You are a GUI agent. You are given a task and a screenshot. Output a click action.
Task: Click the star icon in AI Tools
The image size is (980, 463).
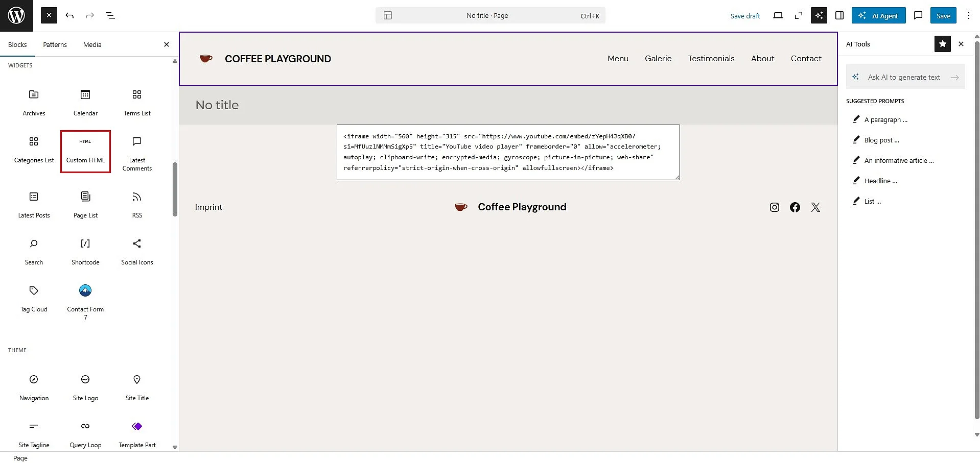(x=942, y=44)
